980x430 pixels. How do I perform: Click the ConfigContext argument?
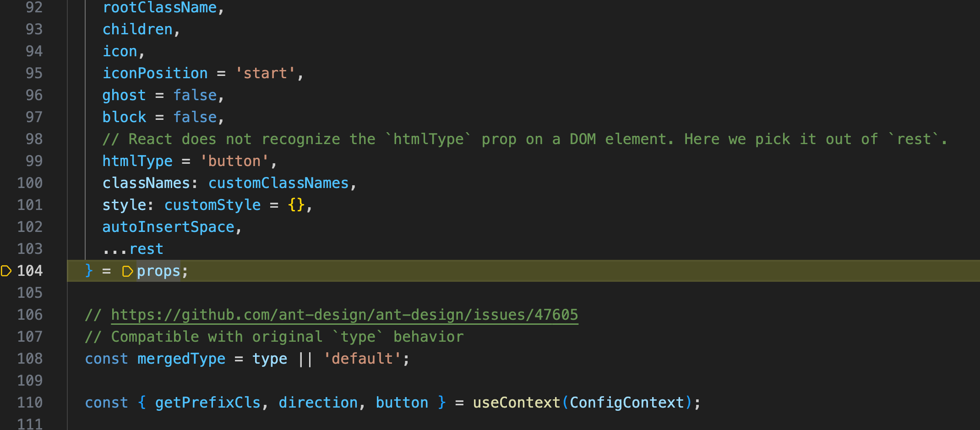pos(626,403)
